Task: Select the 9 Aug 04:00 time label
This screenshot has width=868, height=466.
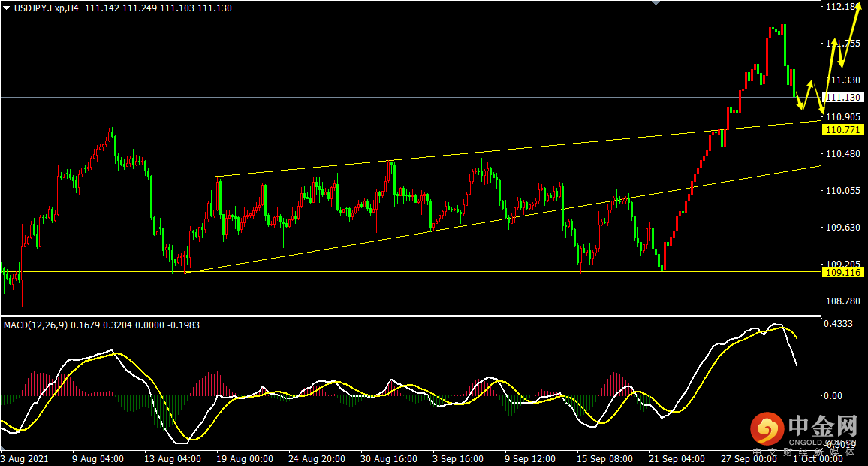Action: coord(98,458)
